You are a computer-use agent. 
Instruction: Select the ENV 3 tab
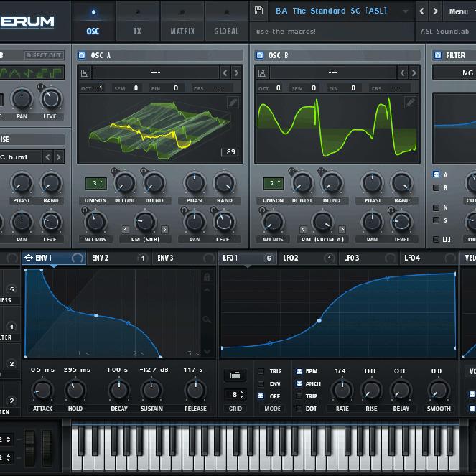pyautogui.click(x=185, y=258)
